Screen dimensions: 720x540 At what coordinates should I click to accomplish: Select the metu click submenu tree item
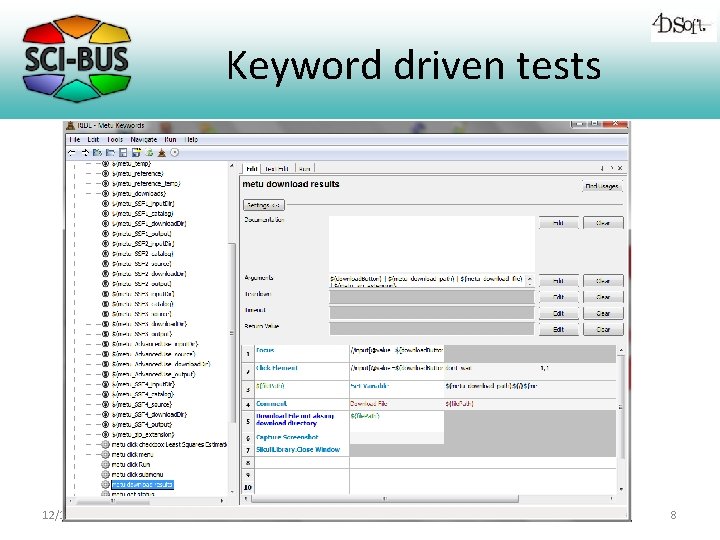coord(137,474)
